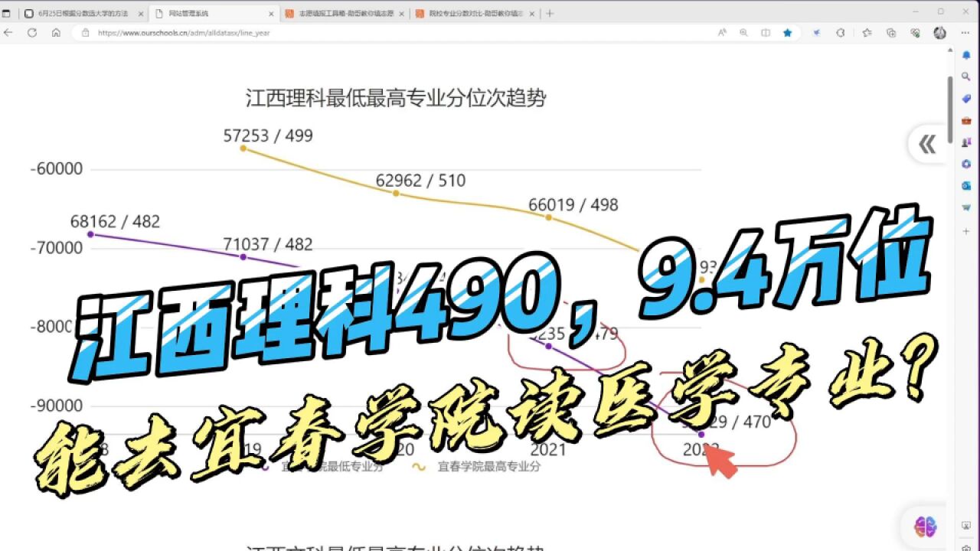Switch to 院校专业分数对比 tab
Screen dimensions: 980x551
tap(475, 13)
